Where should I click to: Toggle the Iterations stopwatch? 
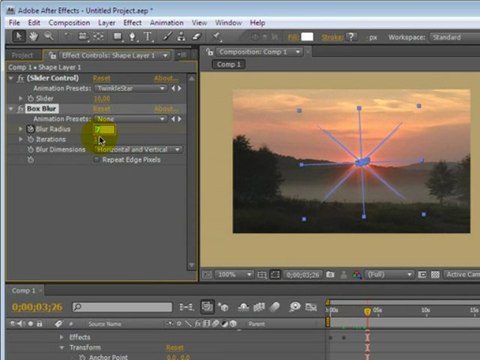tap(31, 139)
